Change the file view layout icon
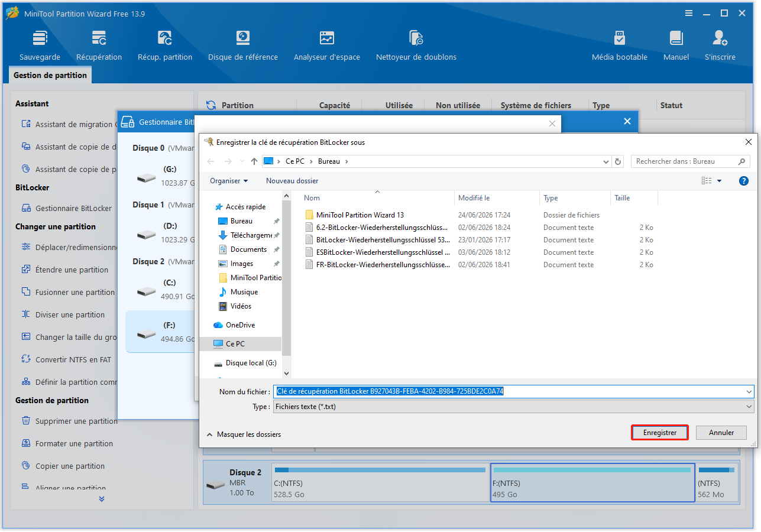Image resolution: width=761 pixels, height=532 pixels. pyautogui.click(x=707, y=181)
